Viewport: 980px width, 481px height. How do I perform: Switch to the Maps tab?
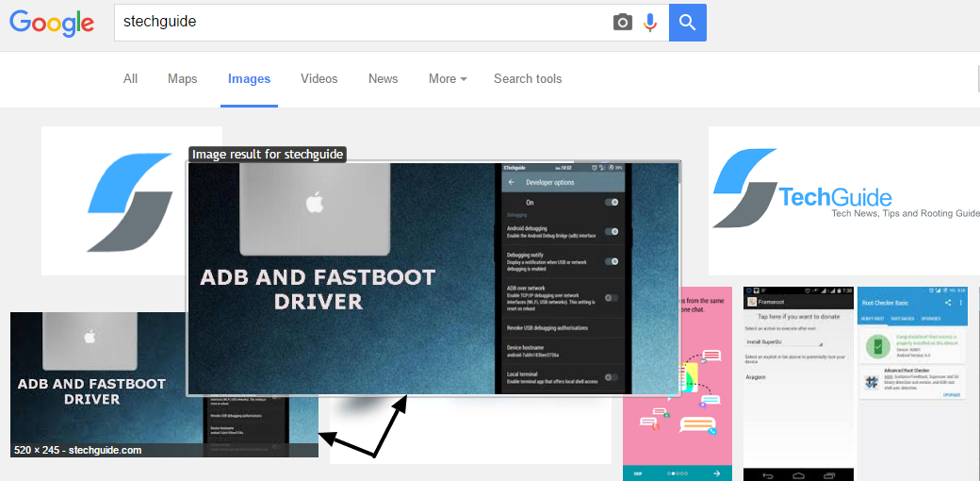(x=182, y=79)
